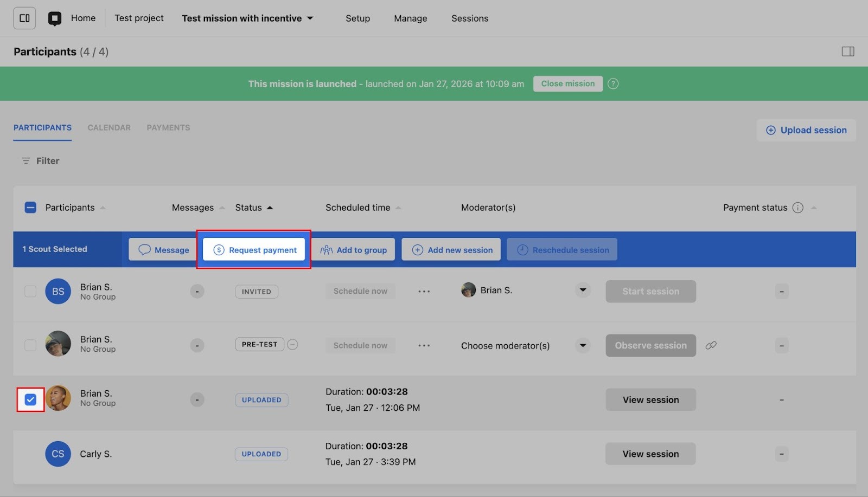Image resolution: width=868 pixels, height=497 pixels.
Task: Click the copy link icon beside Observe session
Action: [x=711, y=345]
